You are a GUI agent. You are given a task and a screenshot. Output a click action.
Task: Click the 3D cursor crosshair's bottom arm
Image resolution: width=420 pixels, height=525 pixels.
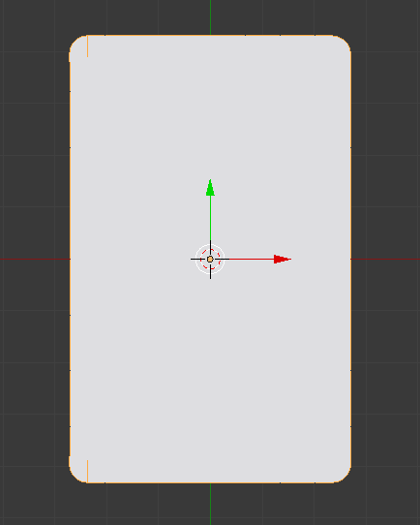(x=210, y=273)
